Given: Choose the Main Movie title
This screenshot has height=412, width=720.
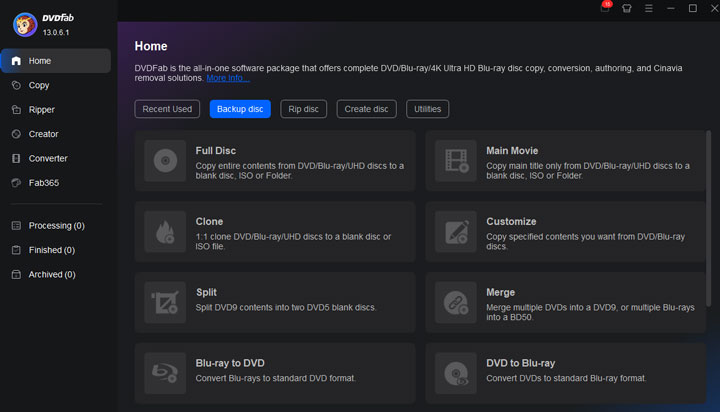Looking at the screenshot, I should [512, 150].
